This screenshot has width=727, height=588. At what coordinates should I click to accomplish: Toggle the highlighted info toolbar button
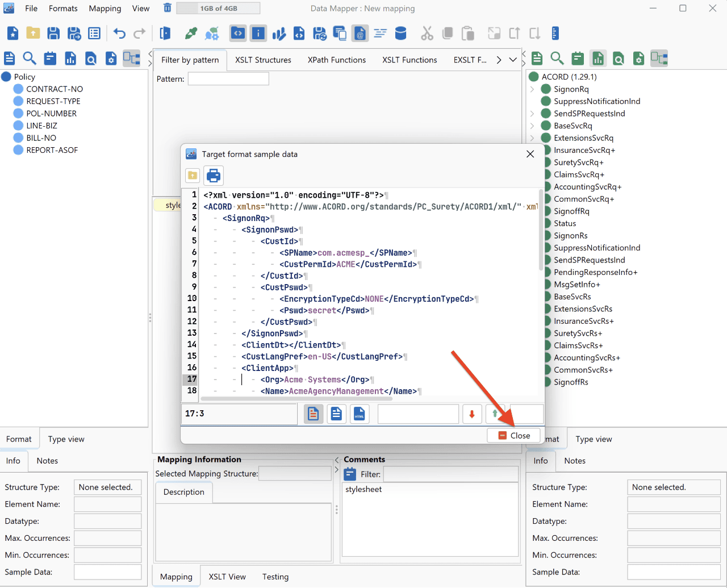pos(258,34)
